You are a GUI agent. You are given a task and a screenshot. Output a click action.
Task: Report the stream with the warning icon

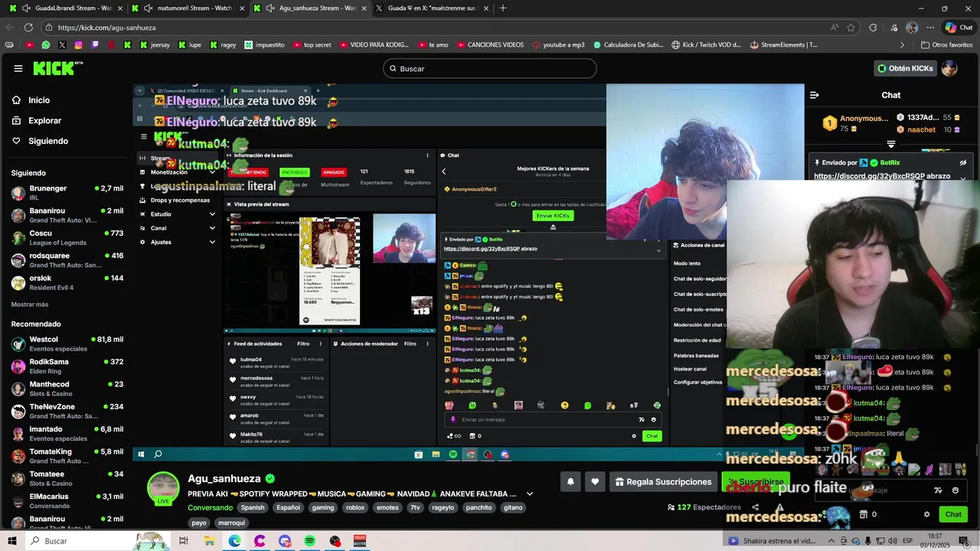click(x=779, y=507)
